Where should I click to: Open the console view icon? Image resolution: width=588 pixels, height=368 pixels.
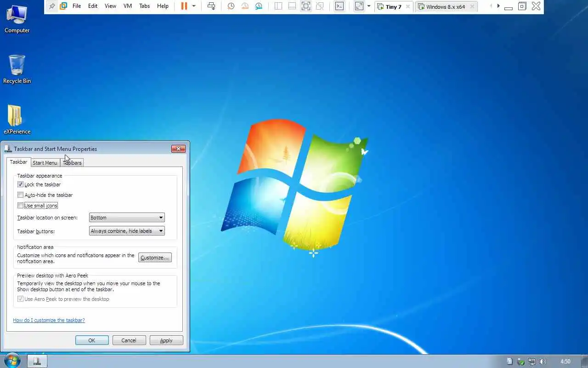click(339, 6)
